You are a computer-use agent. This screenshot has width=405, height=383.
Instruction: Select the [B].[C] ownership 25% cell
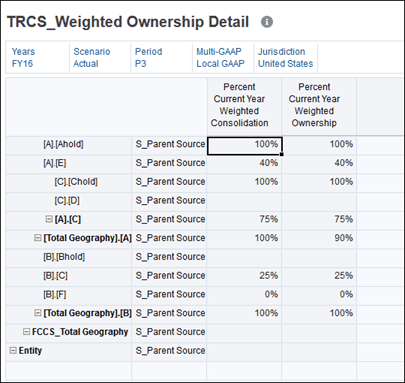pos(319,277)
